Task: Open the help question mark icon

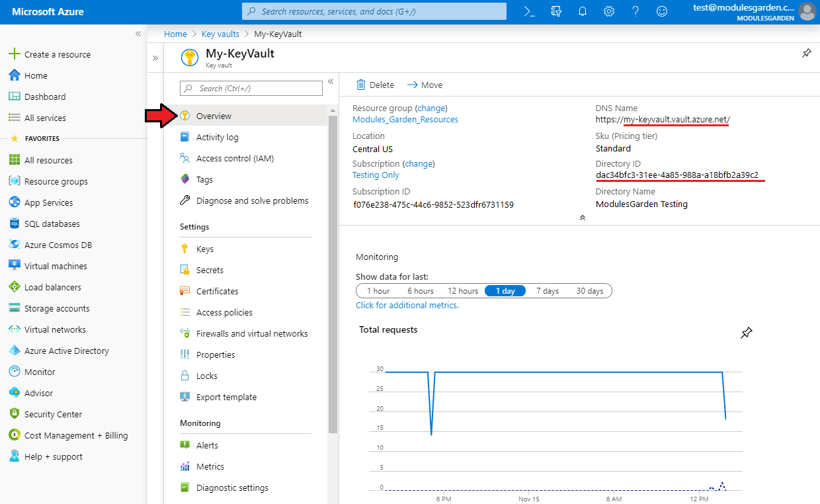Action: click(x=635, y=11)
